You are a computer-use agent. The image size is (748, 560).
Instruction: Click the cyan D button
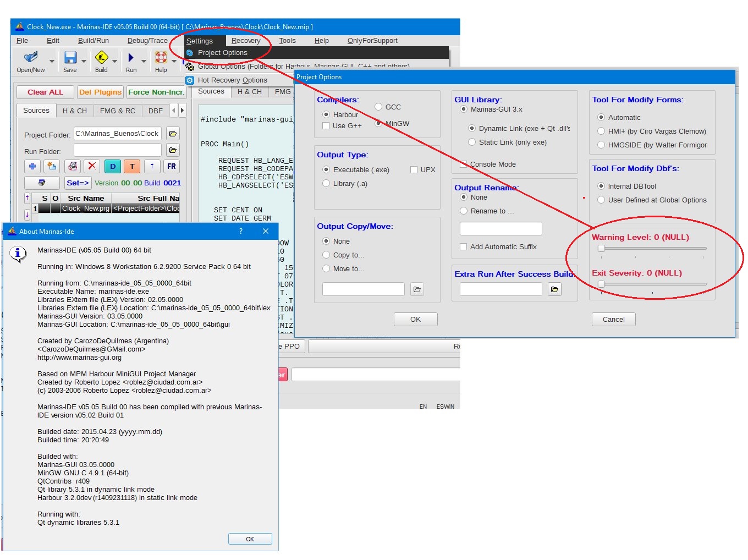tap(113, 166)
